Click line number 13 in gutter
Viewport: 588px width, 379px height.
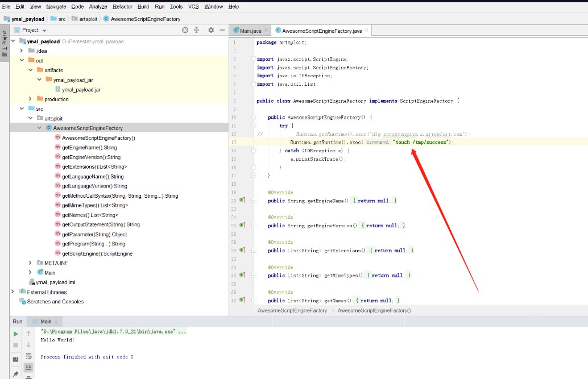coord(234,143)
